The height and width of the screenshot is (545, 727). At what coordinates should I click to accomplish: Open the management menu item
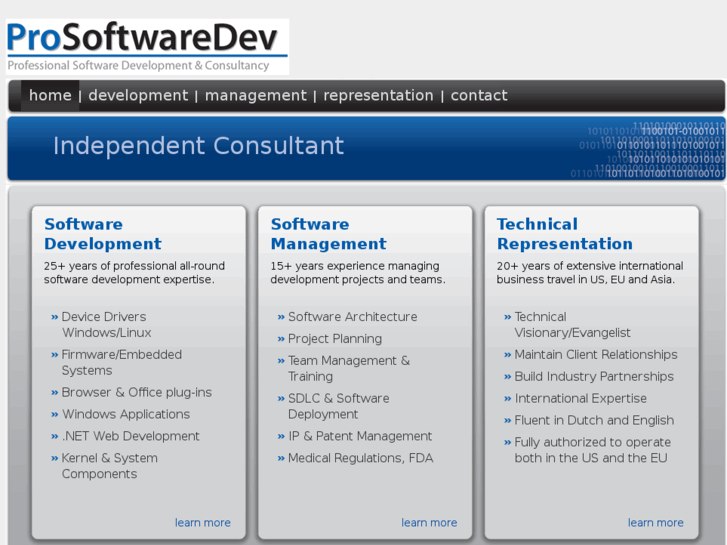coord(255,95)
